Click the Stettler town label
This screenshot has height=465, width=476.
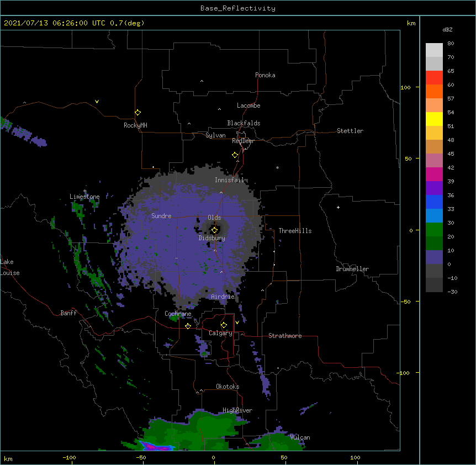click(x=350, y=131)
